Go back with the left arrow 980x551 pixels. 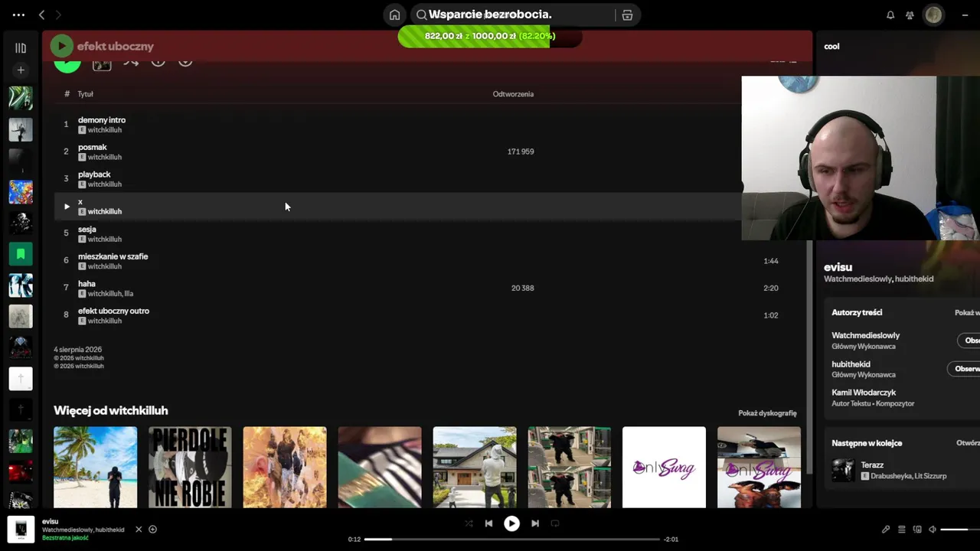click(42, 15)
